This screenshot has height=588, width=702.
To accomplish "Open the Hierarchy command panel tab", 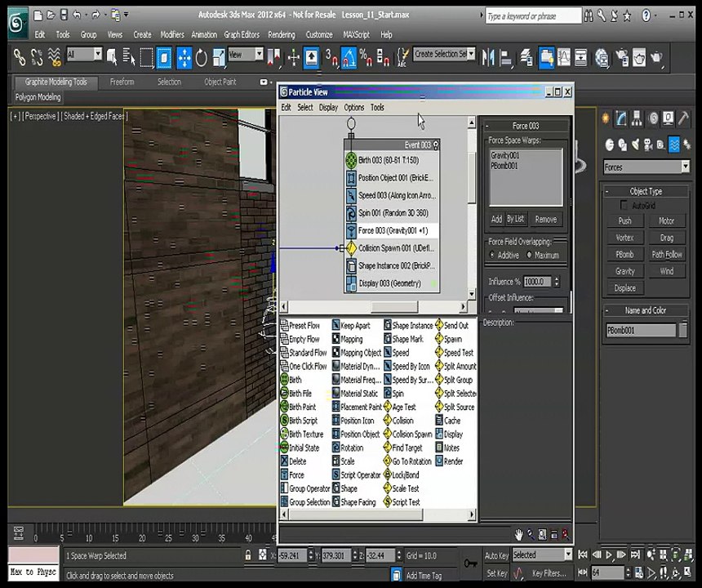I will coord(637,118).
